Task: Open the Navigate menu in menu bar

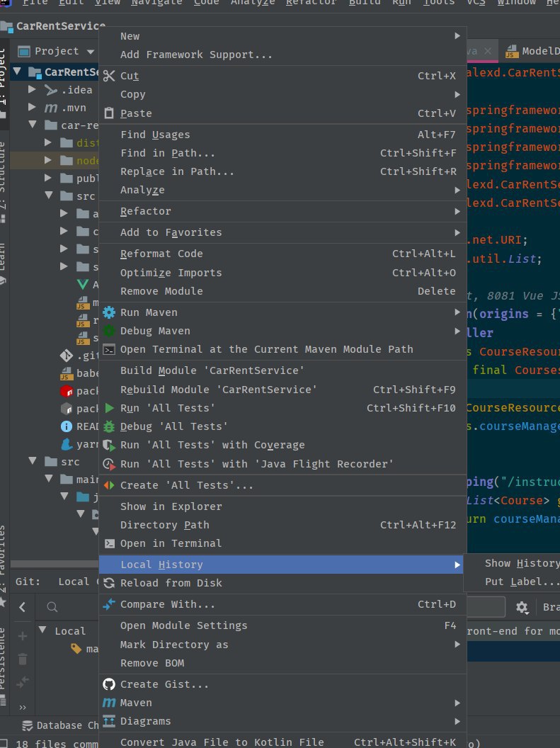Action: pos(156,3)
